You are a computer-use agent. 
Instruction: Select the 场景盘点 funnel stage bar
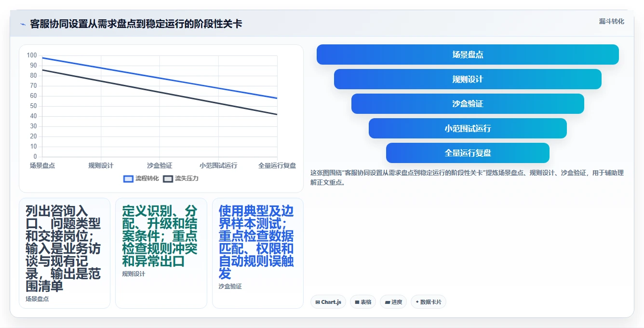pyautogui.click(x=468, y=55)
